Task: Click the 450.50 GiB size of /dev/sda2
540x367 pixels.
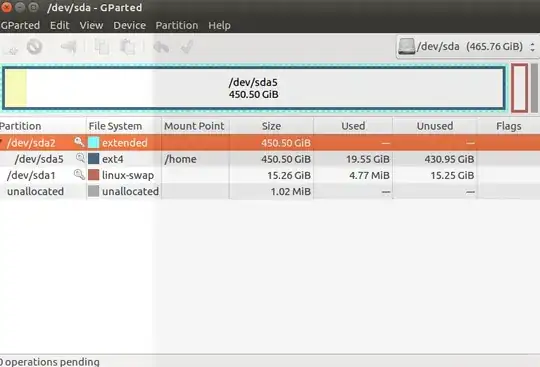Action: click(x=286, y=143)
